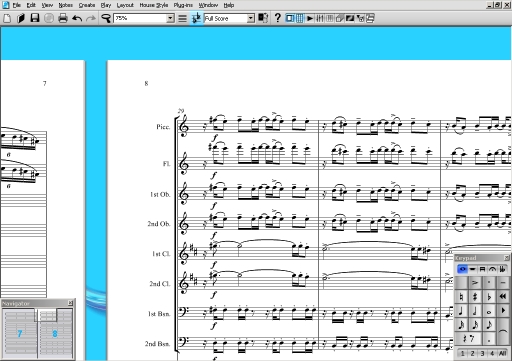Open the zoom percentage dropdown arrow
This screenshot has height=361, width=512.
(170, 18)
